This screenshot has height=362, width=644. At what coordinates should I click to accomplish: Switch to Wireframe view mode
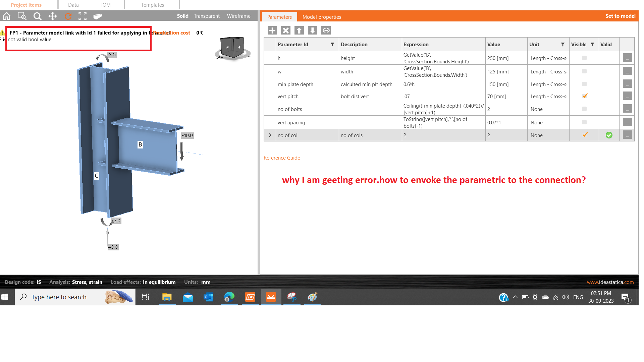pos(238,16)
